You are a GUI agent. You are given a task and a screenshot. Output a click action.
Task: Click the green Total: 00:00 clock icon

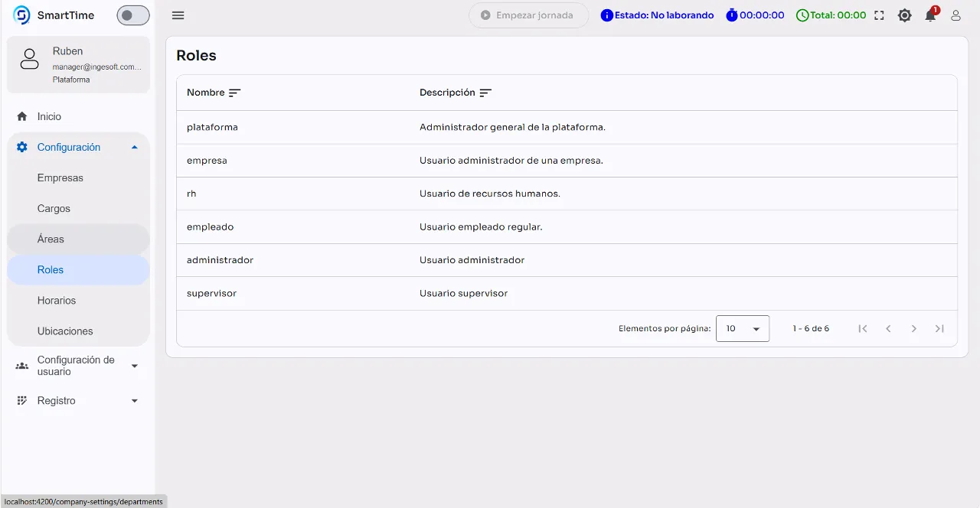(802, 15)
